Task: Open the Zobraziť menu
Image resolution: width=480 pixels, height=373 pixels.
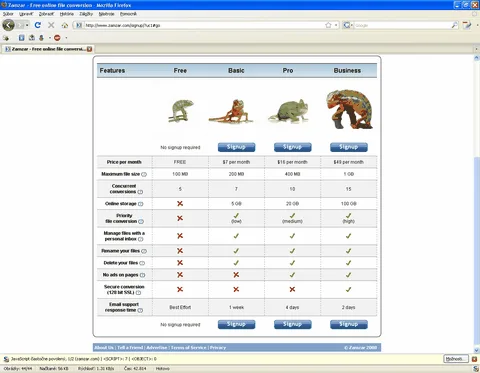Action: tap(46, 14)
